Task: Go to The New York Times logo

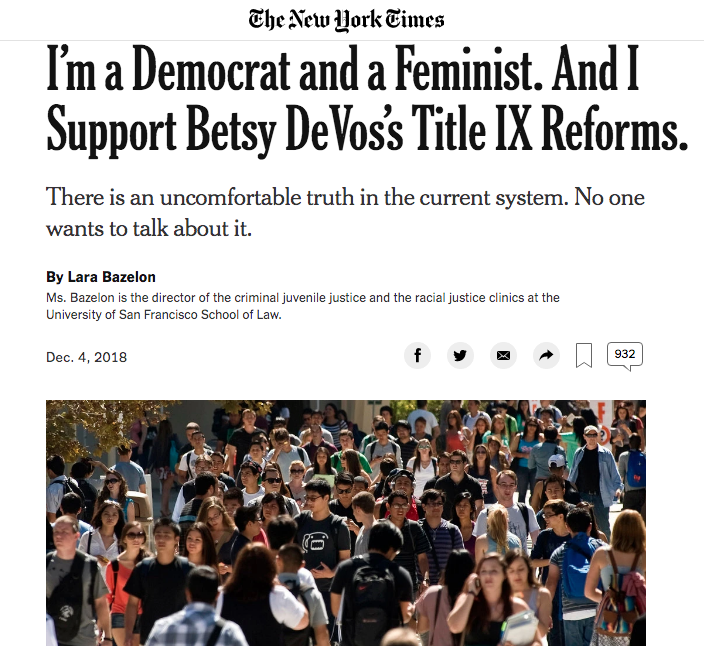Action: (x=347, y=19)
